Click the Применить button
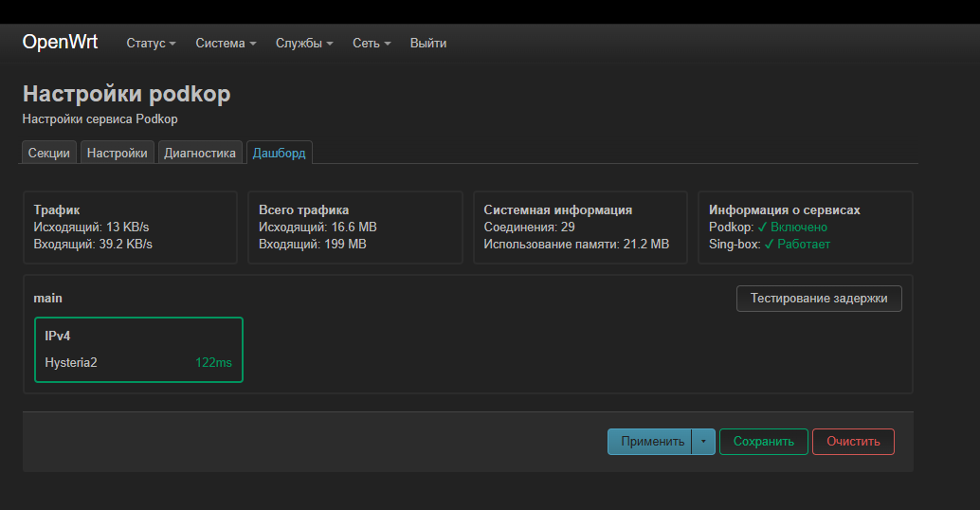The image size is (980, 510). click(x=650, y=441)
